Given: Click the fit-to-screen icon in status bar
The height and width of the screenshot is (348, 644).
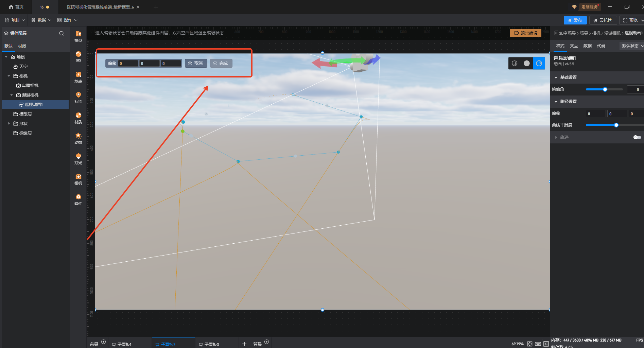Looking at the screenshot, I should [530, 344].
